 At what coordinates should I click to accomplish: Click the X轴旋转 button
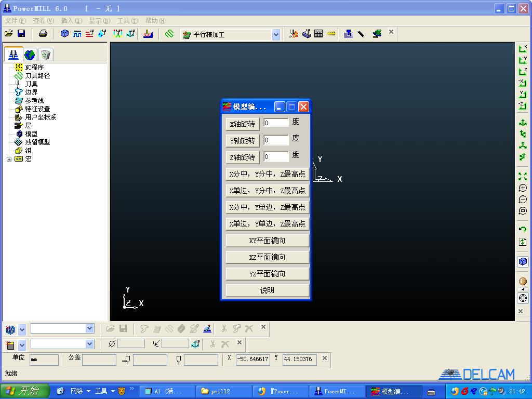(243, 124)
